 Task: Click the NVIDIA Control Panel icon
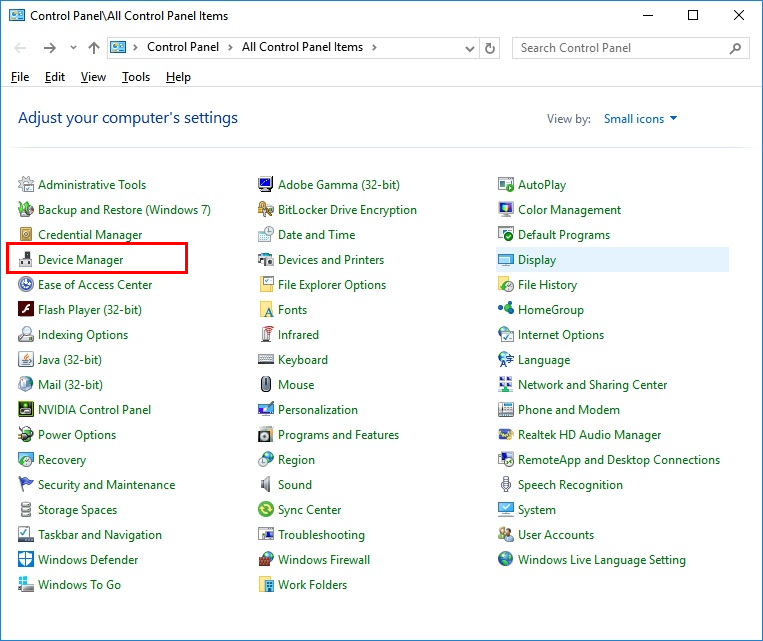coord(26,410)
